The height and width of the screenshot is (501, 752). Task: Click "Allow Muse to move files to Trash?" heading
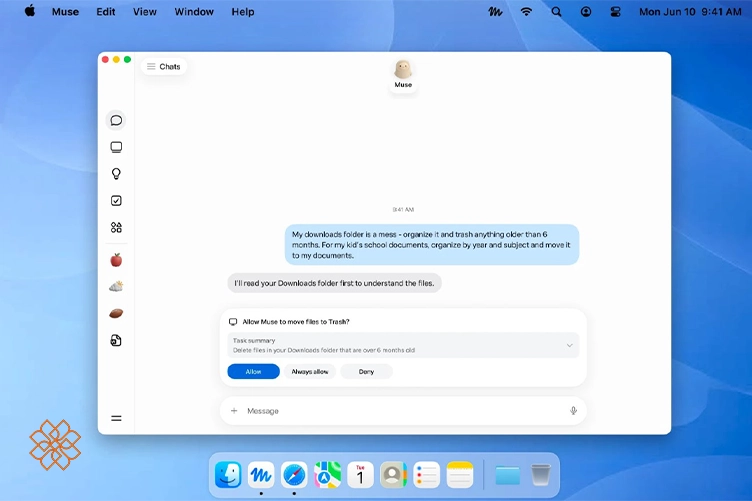[x=296, y=322]
